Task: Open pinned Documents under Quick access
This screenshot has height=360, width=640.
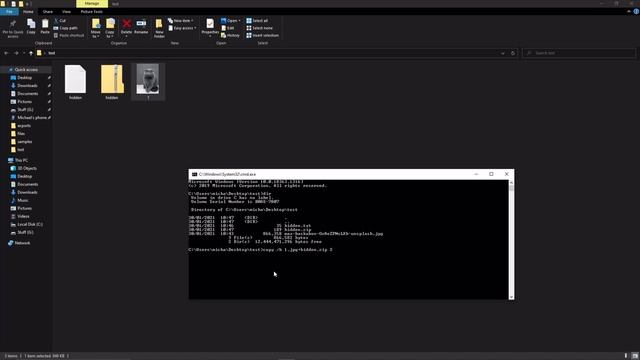Action: tap(27, 94)
